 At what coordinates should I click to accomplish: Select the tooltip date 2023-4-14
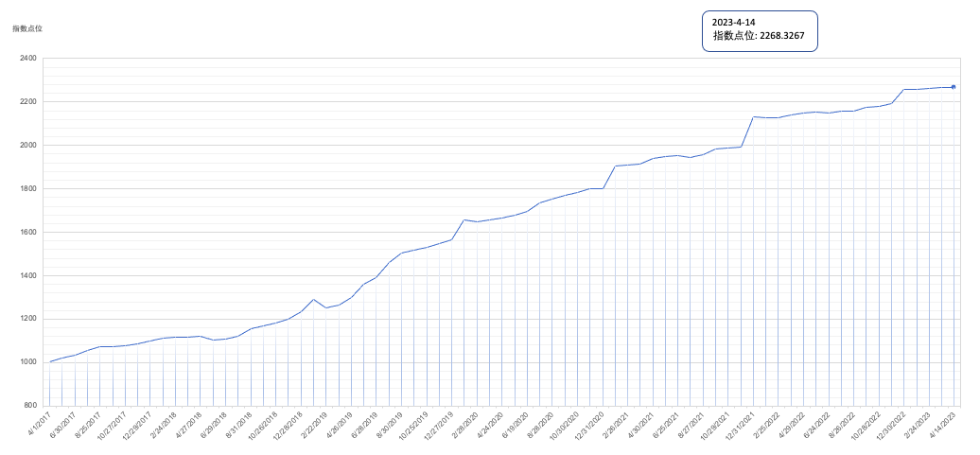[733, 23]
